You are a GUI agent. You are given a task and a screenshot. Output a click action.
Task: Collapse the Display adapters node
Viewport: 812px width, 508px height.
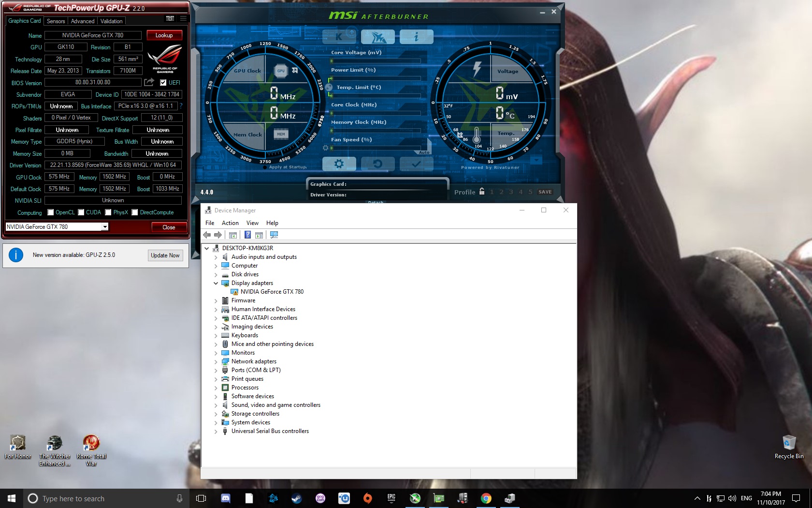(x=216, y=283)
